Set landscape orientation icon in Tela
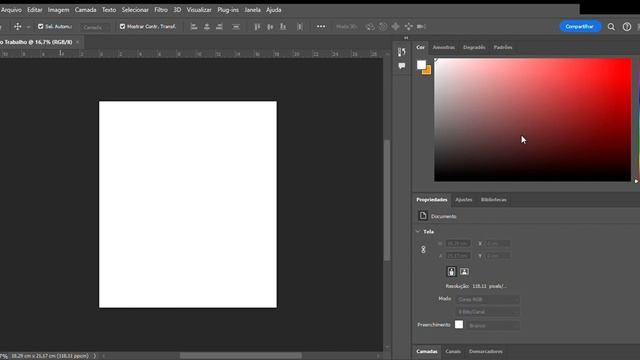Screen dimensions: 640x360 [464, 271]
